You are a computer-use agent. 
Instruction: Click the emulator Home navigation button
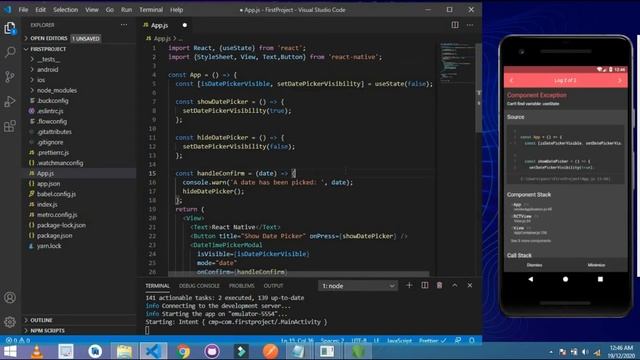565,279
